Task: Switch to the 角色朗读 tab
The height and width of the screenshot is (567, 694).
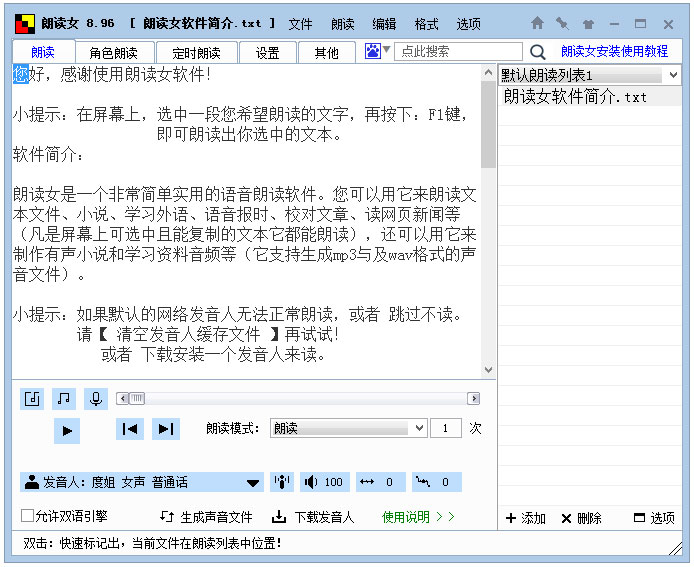Action: tap(114, 53)
